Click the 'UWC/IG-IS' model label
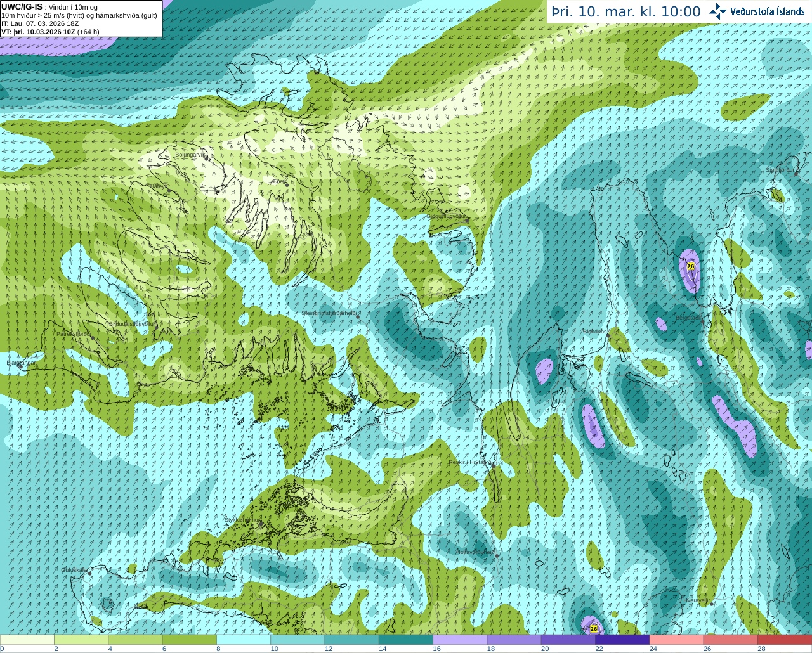Screen dimensions: 812x653 pos(22,7)
